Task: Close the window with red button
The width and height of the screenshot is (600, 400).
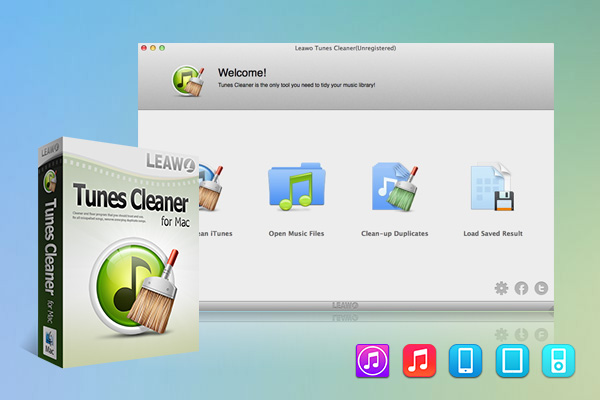Action: point(144,48)
